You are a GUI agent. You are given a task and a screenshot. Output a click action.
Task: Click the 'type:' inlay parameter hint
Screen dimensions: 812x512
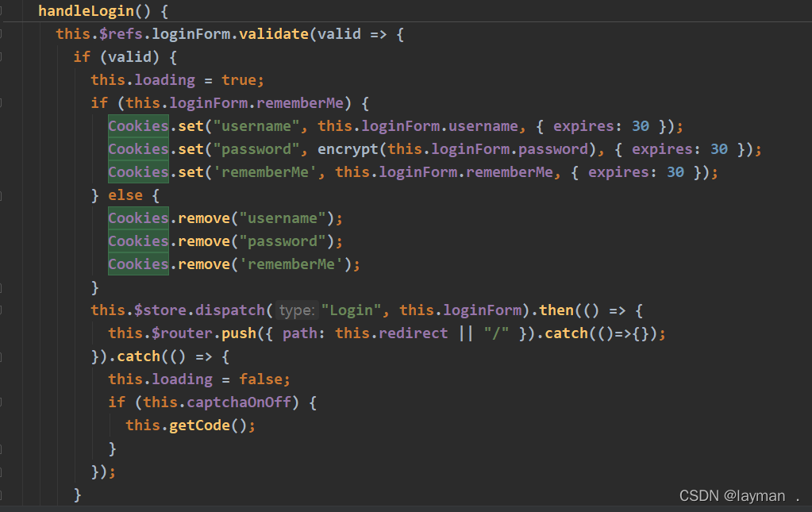(297, 310)
